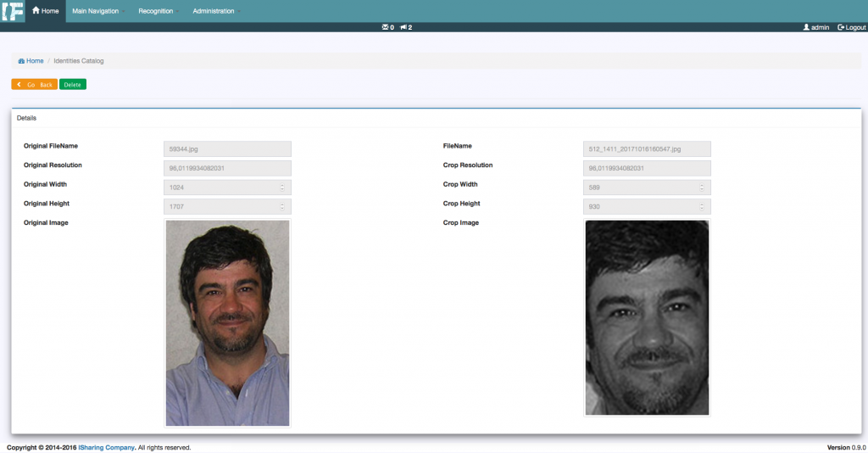Screen dimensions: 868x453
Task: Click the Crop Image label
Action: pyautogui.click(x=461, y=222)
